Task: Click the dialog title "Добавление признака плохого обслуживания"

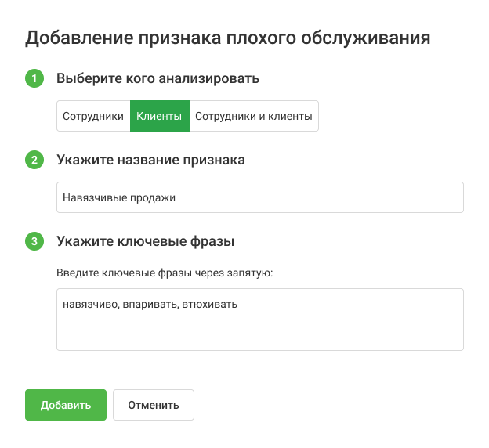Action: click(x=228, y=37)
